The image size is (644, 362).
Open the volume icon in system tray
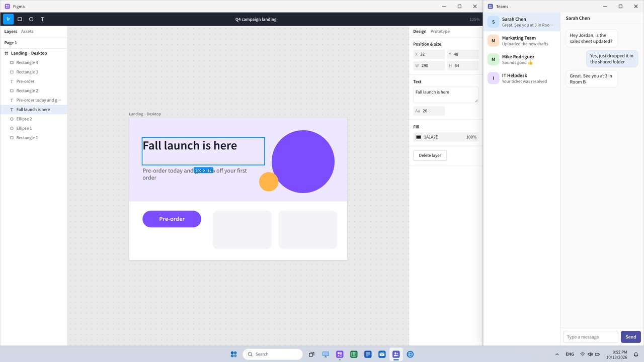[x=590, y=354]
